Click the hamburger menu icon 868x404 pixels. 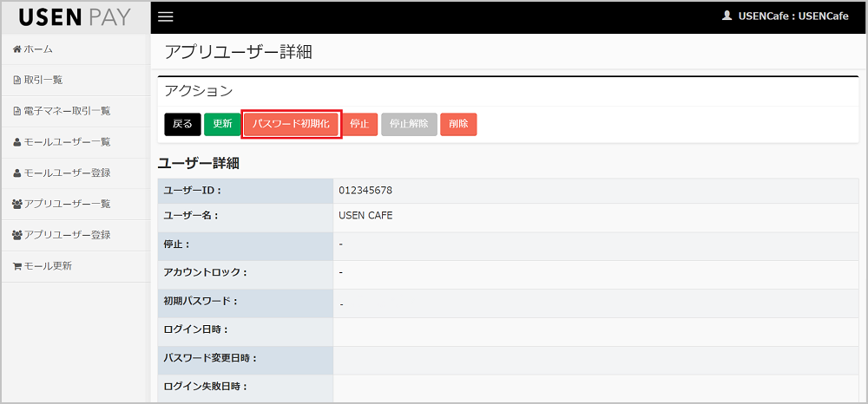point(166,17)
